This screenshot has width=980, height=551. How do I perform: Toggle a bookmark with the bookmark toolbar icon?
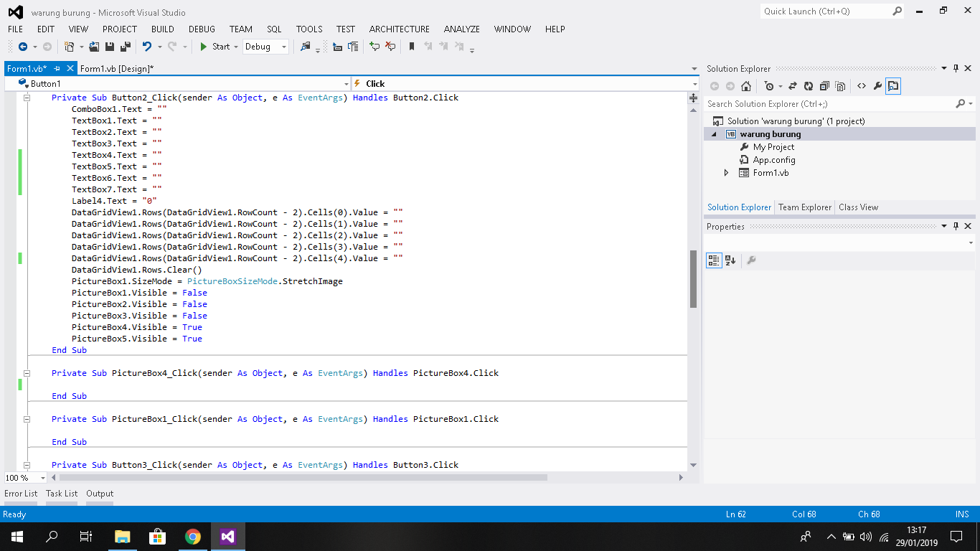410,46
